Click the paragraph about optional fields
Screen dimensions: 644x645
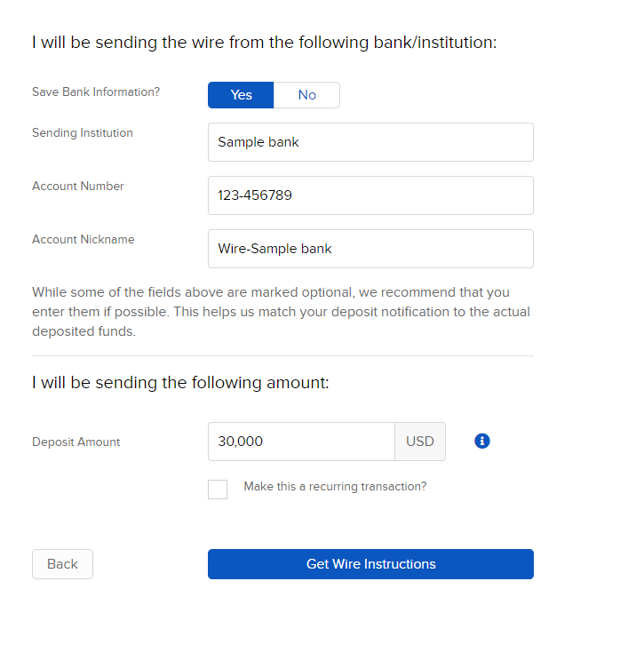click(281, 312)
